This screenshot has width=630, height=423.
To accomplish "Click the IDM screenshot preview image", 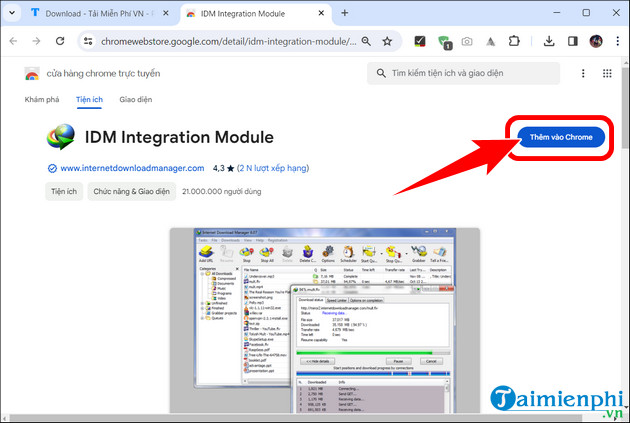I will point(325,320).
